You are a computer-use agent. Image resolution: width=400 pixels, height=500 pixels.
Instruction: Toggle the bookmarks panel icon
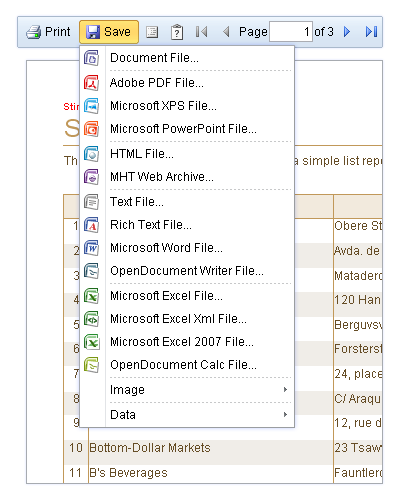[x=152, y=32]
